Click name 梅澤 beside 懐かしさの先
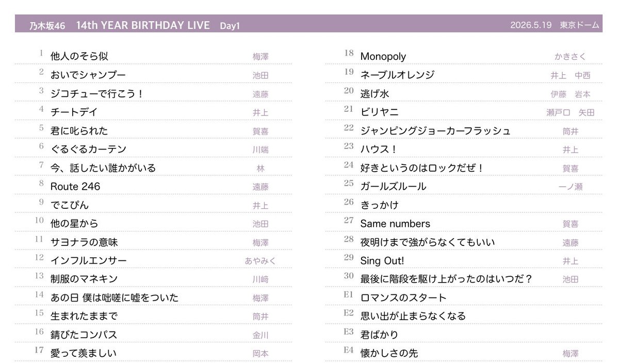619x364 pixels. (x=571, y=354)
